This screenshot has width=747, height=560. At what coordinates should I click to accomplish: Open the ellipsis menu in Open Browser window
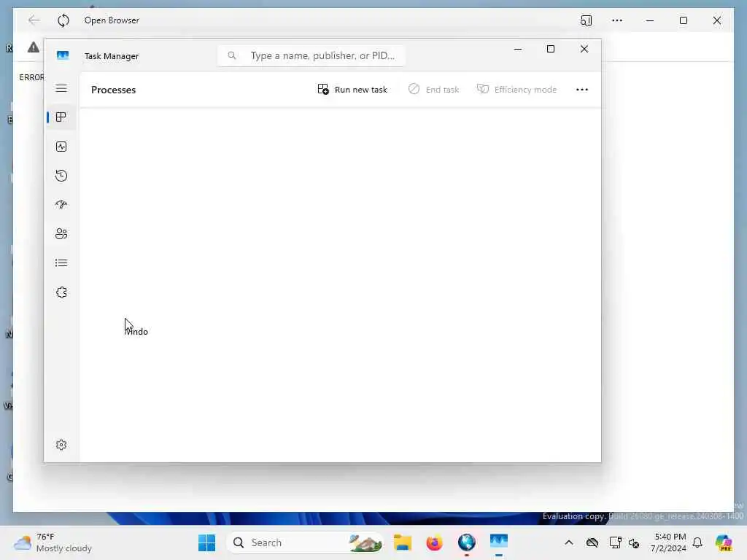click(617, 20)
